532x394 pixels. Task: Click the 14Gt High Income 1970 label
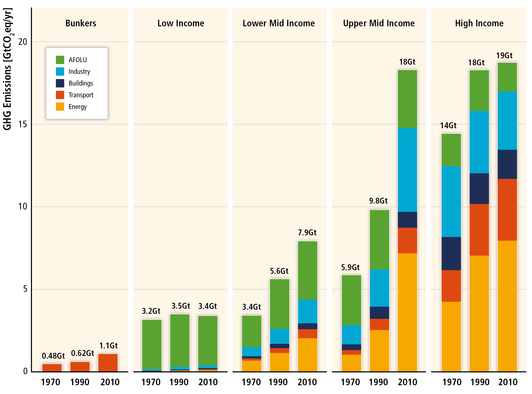[x=448, y=125]
